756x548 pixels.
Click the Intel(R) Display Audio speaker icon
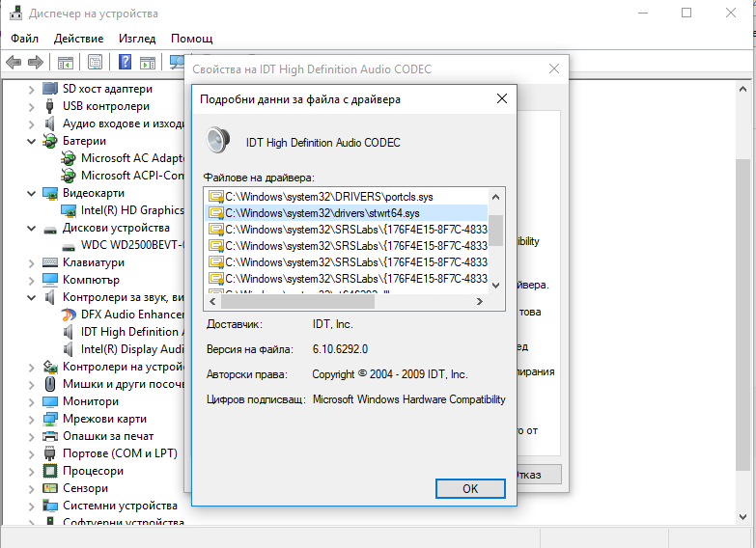pyautogui.click(x=69, y=349)
